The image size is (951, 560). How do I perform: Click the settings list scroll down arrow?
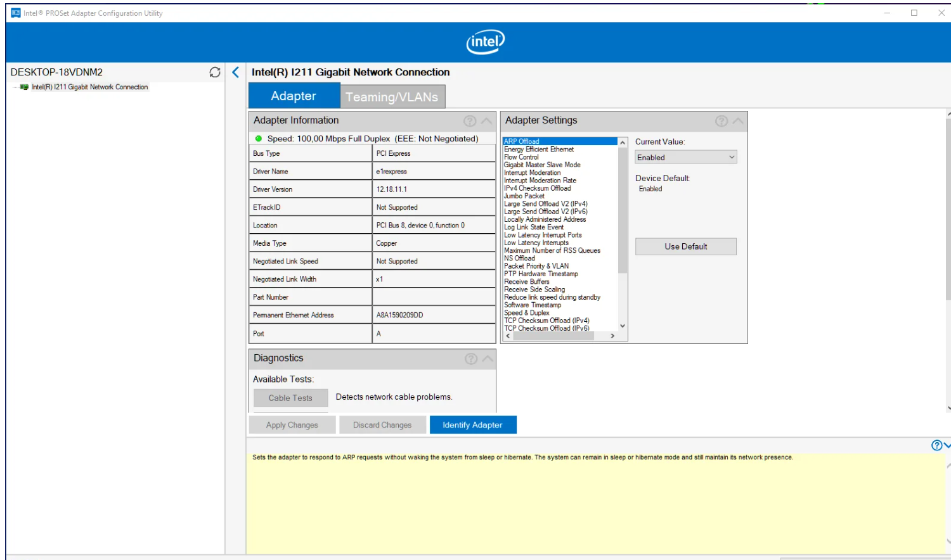[x=623, y=326]
